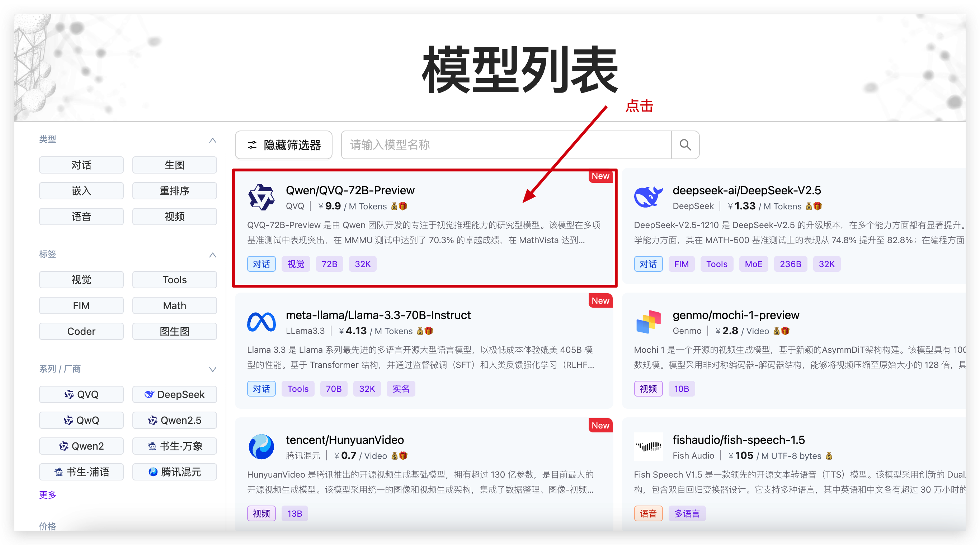This screenshot has width=980, height=545.
Task: Collapse the 类型 filter section
Action: click(x=213, y=140)
